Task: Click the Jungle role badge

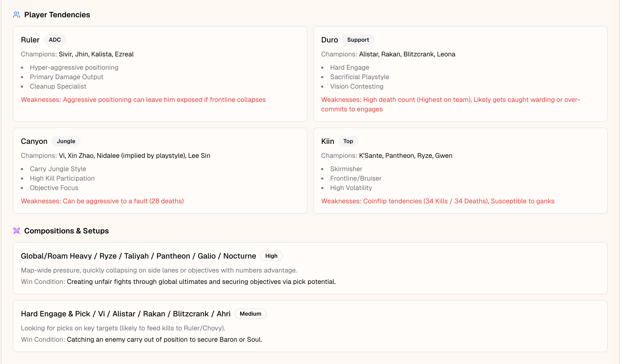Action: pos(66,141)
